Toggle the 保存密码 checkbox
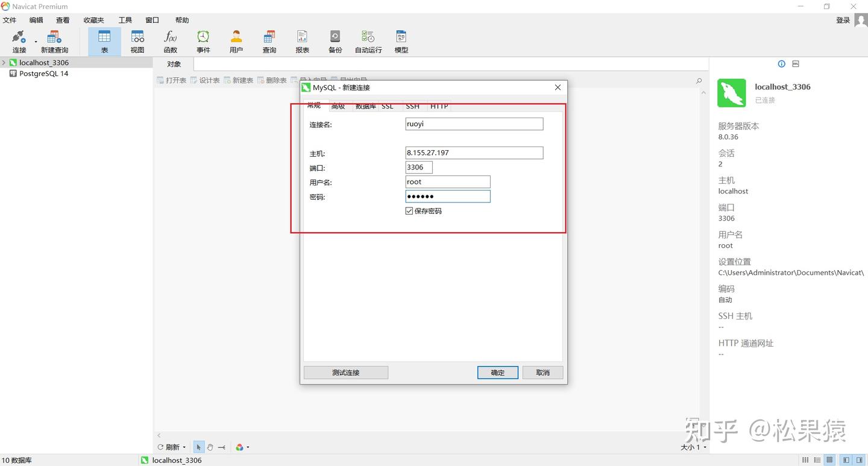Image resolution: width=868 pixels, height=466 pixels. [409, 211]
